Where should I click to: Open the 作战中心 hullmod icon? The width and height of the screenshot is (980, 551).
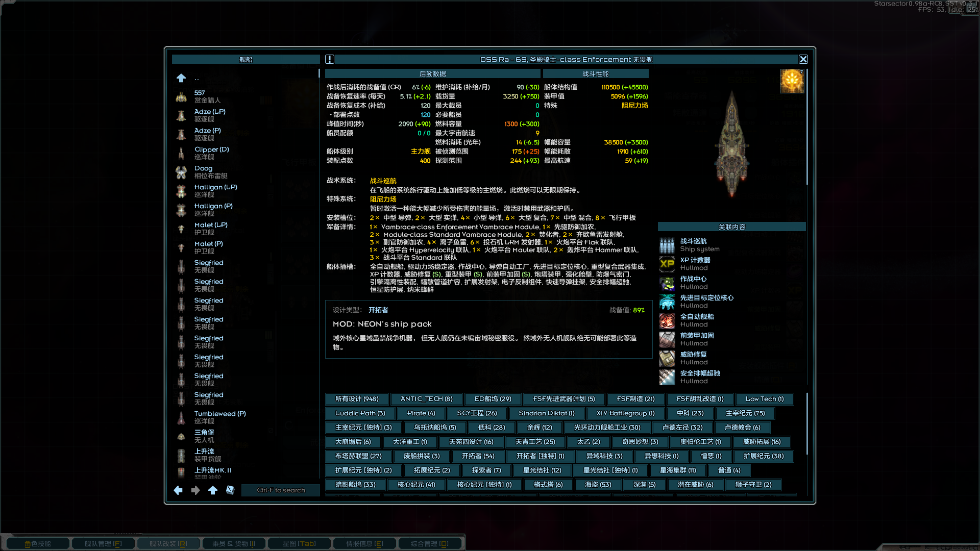667,283
